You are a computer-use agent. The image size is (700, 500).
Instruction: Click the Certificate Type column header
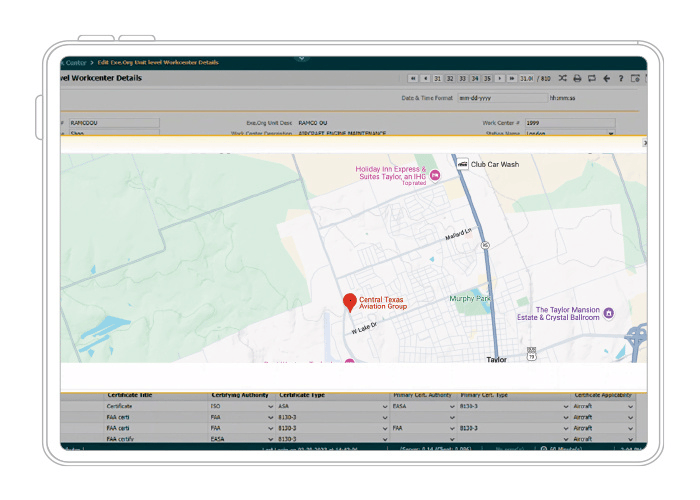point(302,395)
